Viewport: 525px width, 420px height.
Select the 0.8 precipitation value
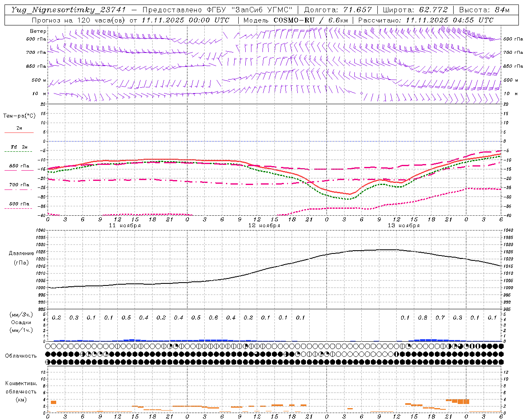422,317
